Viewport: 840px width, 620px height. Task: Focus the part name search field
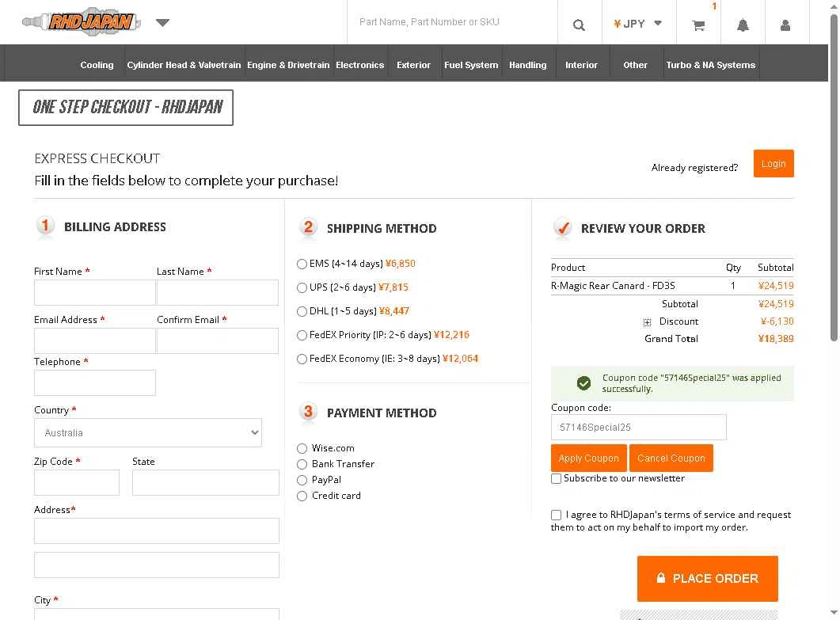(x=453, y=22)
